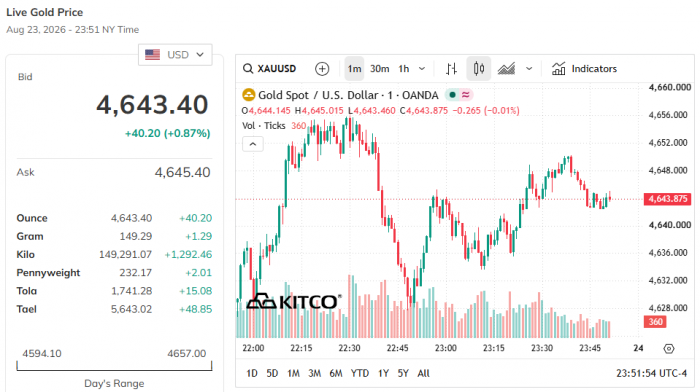Open chart settings gear icon
The width and height of the screenshot is (700, 392).
pos(668,348)
